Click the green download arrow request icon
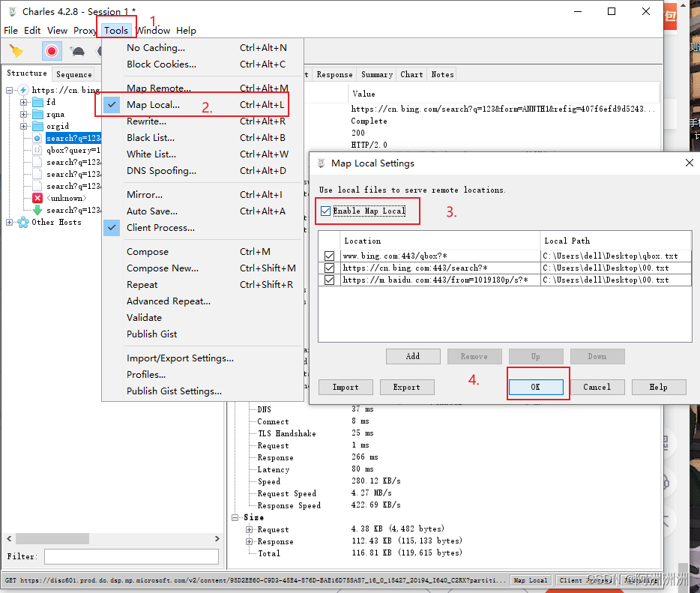 37,210
